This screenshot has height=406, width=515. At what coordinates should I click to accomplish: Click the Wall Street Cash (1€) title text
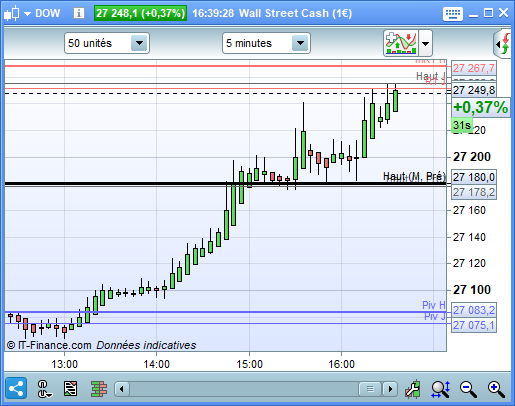295,13
